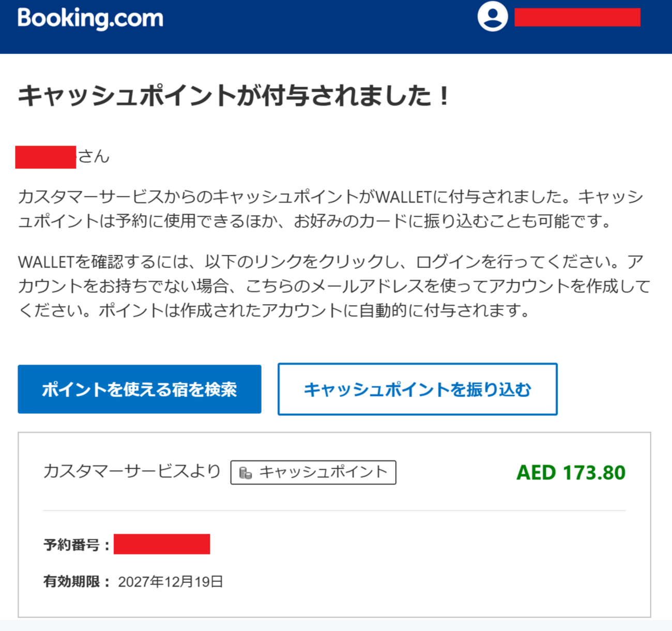Image resolution: width=672 pixels, height=631 pixels.
Task: Click the カスタマーサービスより text
Action: [132, 471]
